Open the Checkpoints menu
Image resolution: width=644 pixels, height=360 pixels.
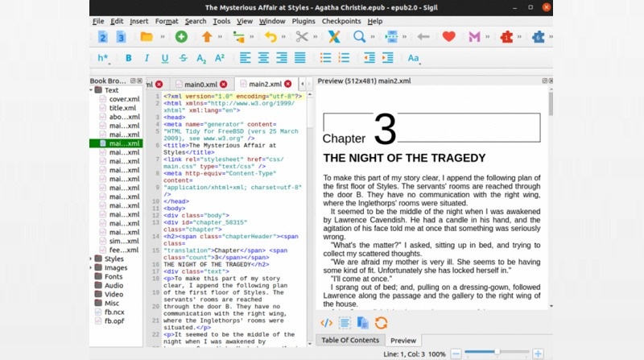[341, 22]
